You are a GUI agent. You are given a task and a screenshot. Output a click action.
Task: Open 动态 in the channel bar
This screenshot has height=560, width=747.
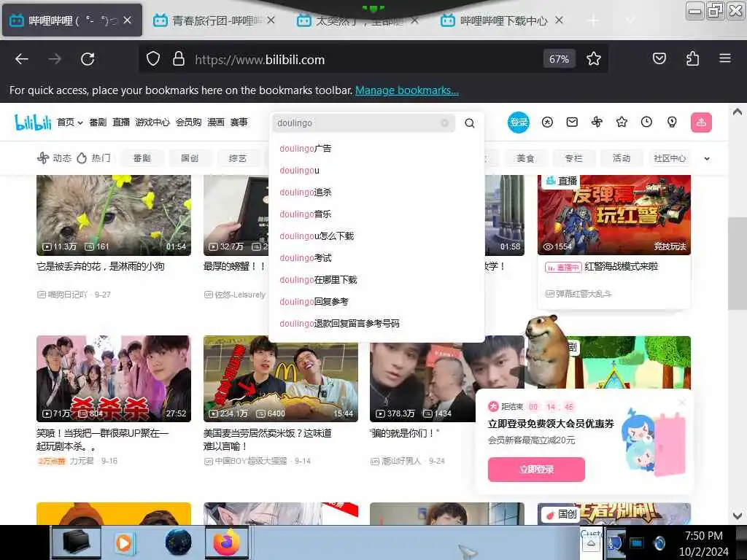[x=54, y=157]
